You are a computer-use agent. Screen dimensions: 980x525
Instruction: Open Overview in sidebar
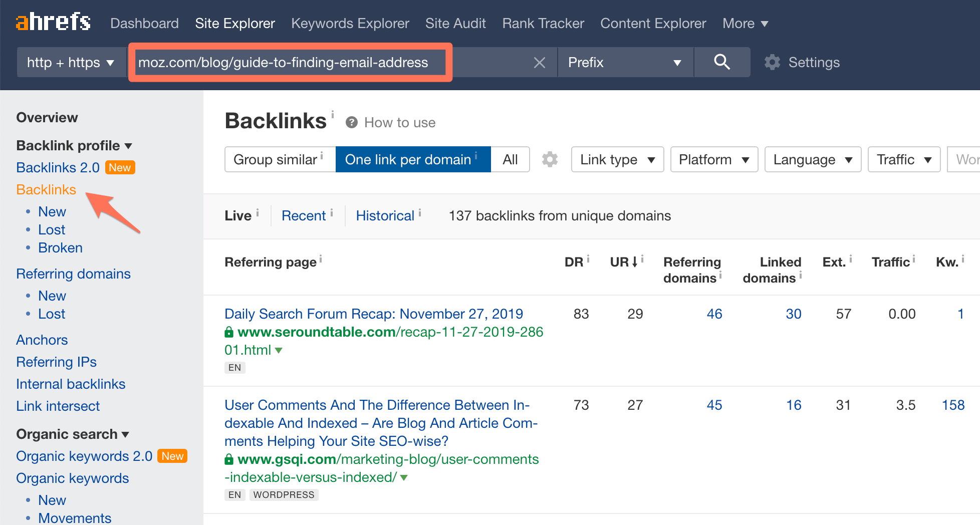tap(47, 117)
